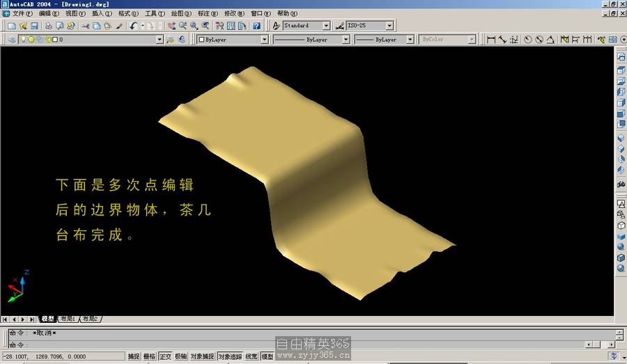Open the Layer Properties Manager icon

(12, 40)
